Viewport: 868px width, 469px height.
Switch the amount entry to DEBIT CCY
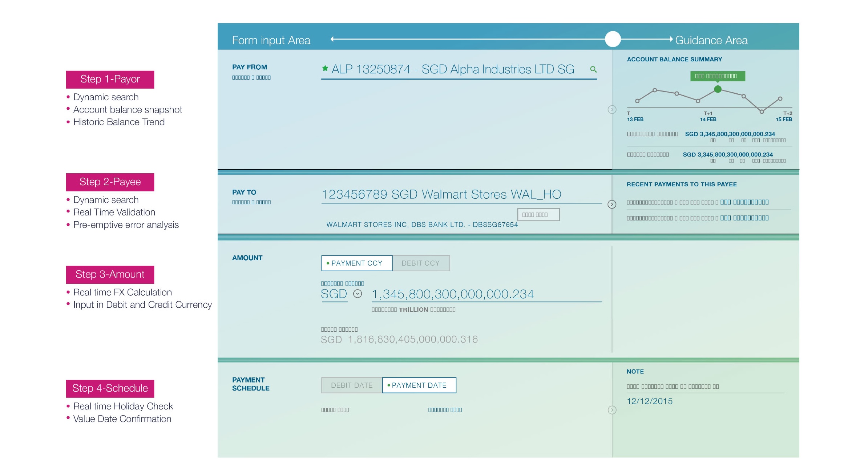[421, 263]
